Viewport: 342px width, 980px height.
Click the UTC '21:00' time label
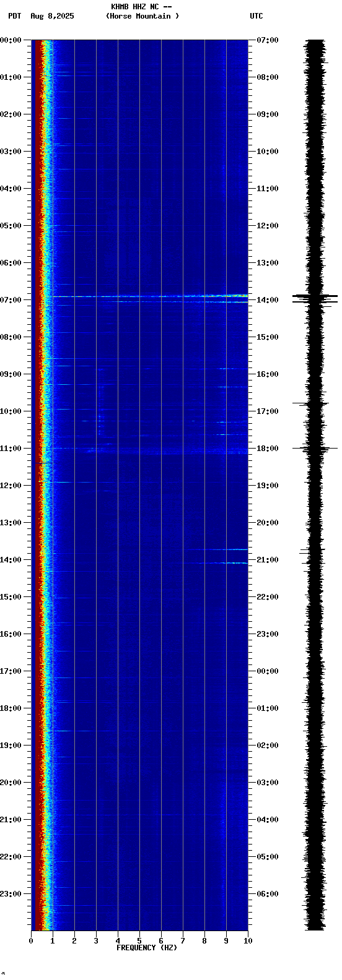click(x=268, y=560)
